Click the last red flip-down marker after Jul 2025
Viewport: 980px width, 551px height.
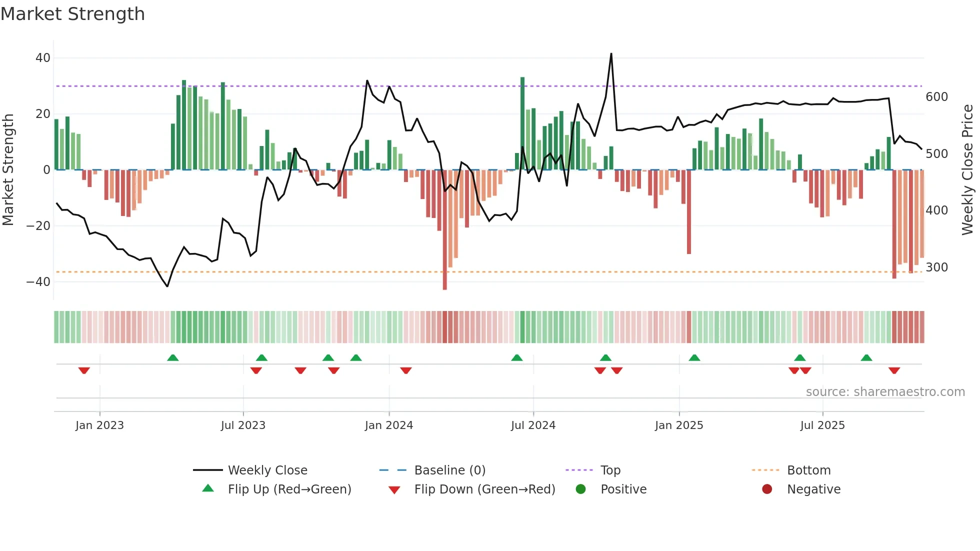894,370
